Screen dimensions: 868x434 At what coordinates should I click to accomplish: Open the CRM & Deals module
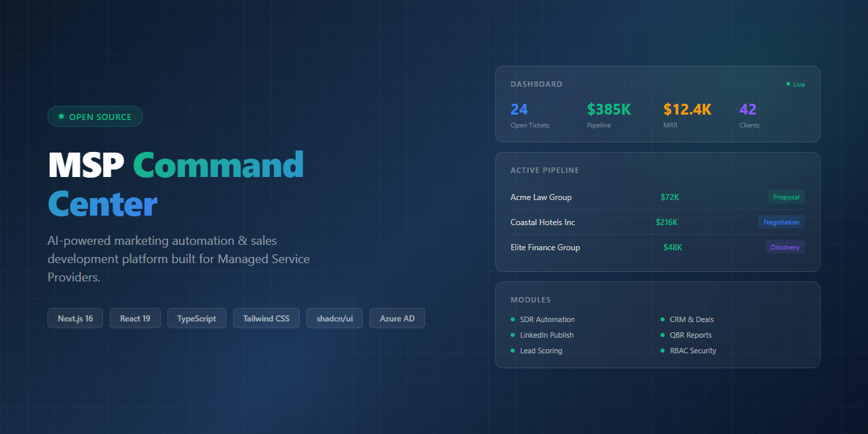[x=687, y=319]
